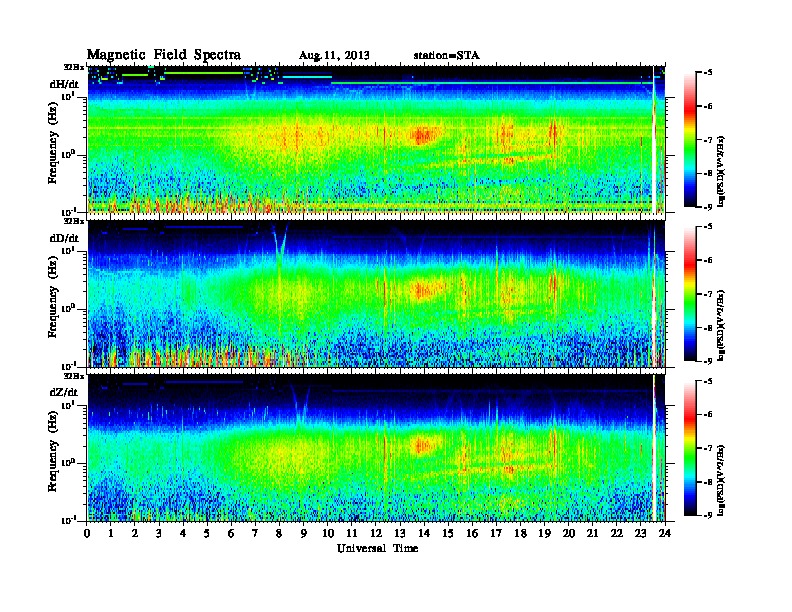The height and width of the screenshot is (612, 792).
Task: Click hour 18 on Universal Time axis
Action: [x=521, y=533]
